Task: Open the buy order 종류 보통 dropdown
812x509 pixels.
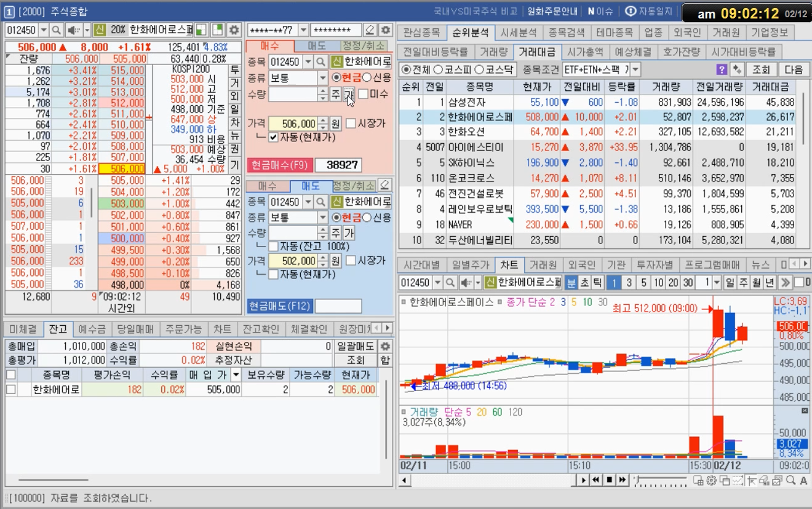Action: 323,77
